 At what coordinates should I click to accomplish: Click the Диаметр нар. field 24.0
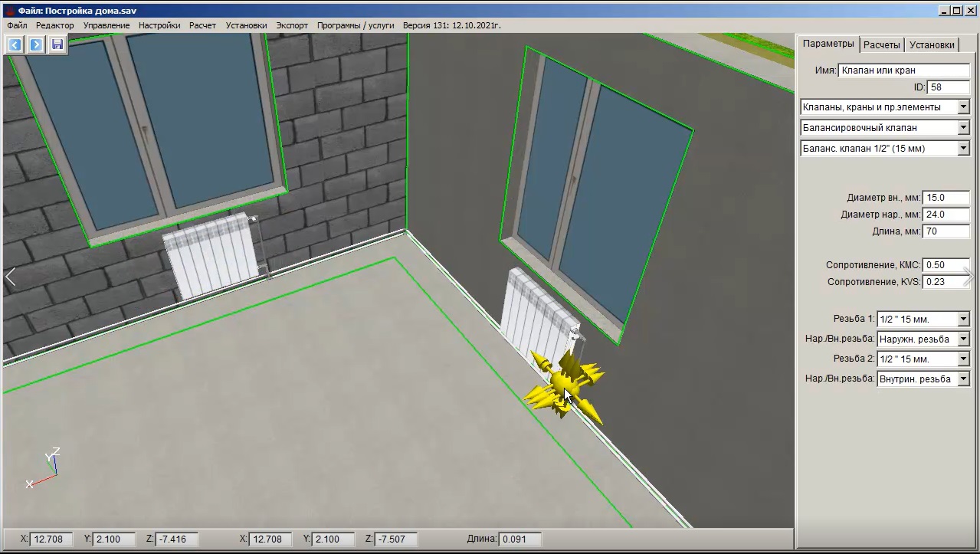pyautogui.click(x=946, y=215)
